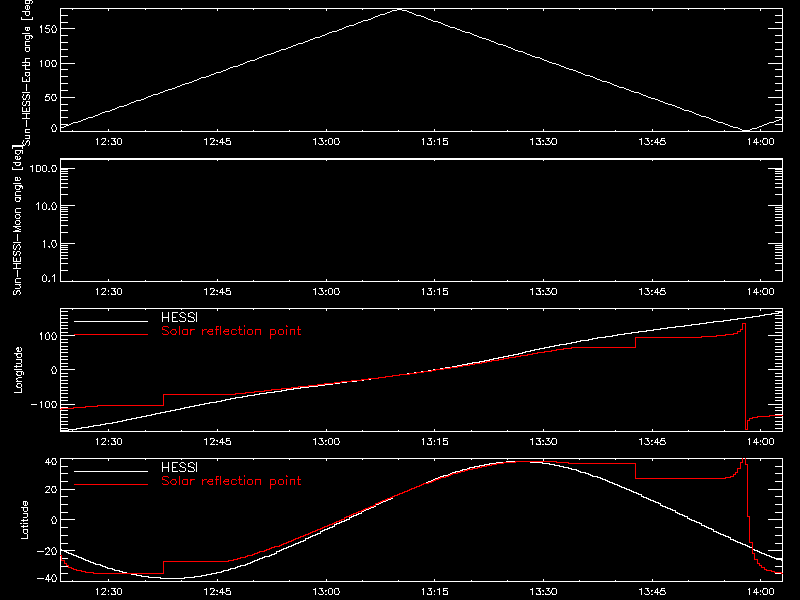The image size is (800, 600).
Task: Click 13:45 time label under Longitude plot
Action: click(652, 442)
